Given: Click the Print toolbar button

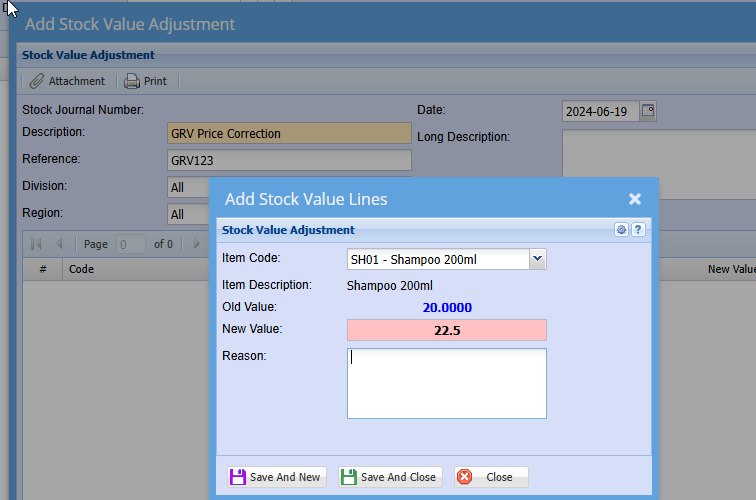Looking at the screenshot, I should (x=145, y=81).
